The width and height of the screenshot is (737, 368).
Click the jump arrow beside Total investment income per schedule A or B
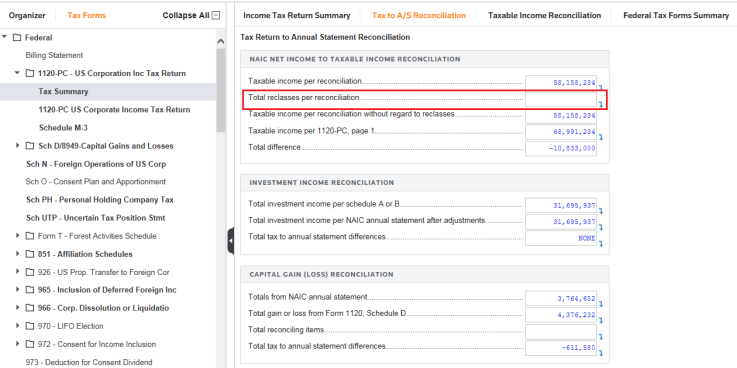pyautogui.click(x=600, y=211)
